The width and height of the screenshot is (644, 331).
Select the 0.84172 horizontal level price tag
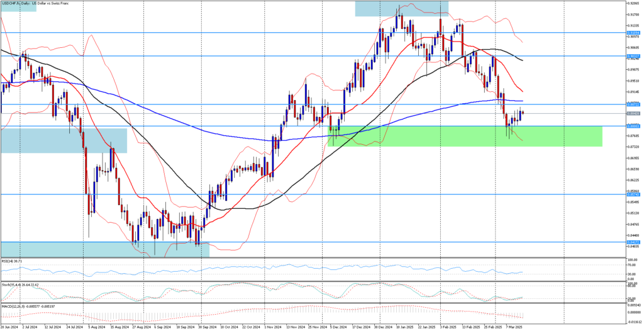pyautogui.click(x=633, y=242)
